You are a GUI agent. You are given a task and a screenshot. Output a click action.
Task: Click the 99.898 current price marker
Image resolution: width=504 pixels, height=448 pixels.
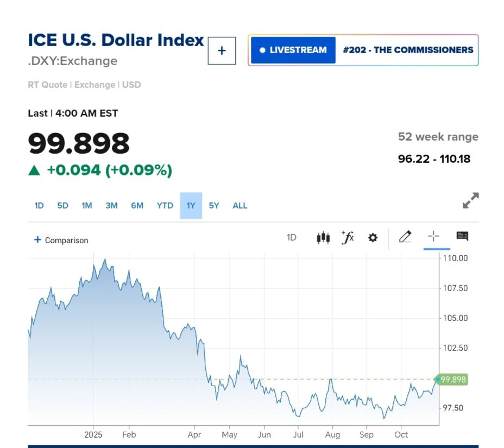pos(453,380)
